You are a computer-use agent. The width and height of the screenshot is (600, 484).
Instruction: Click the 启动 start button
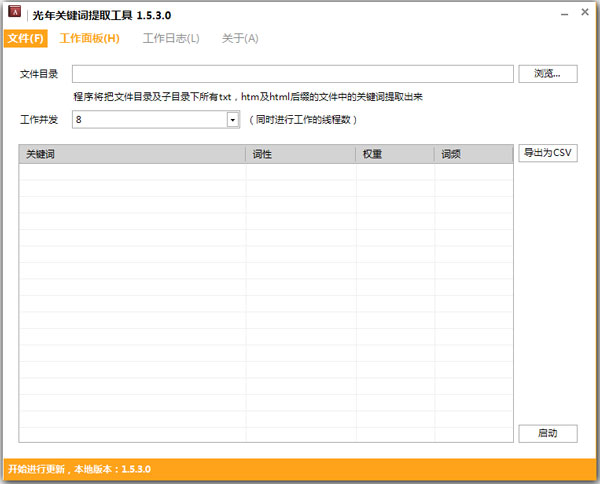(548, 433)
